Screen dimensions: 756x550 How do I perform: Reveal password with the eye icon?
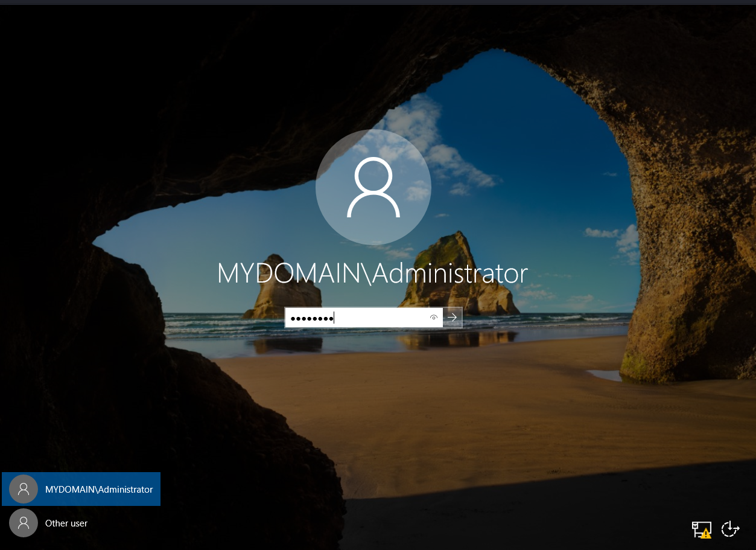tap(434, 318)
